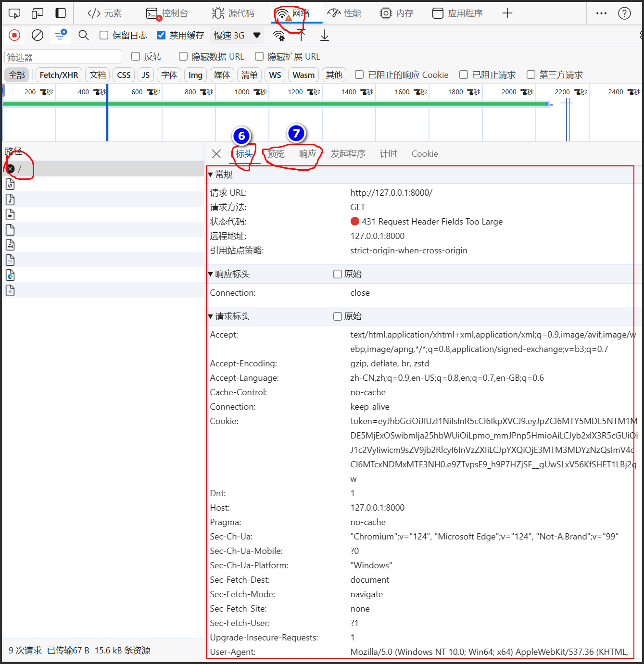Filter requests by CSS type
Viewport: 644px width, 664px height.
124,75
